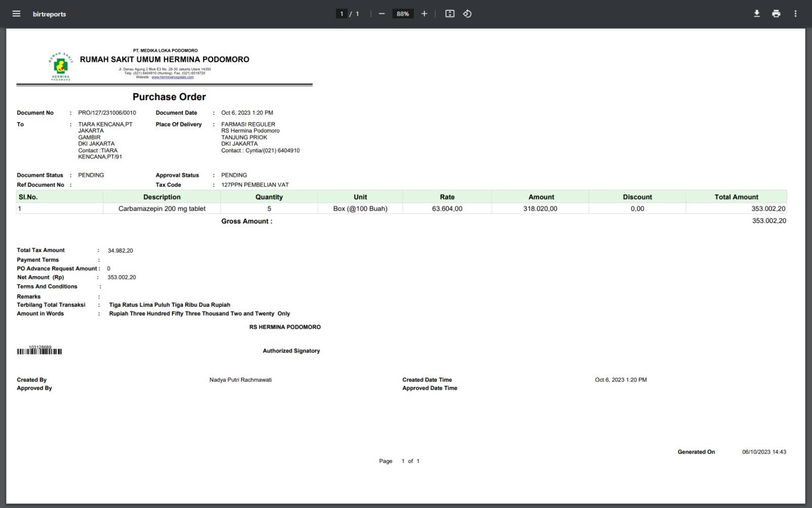
Task: Click the 88% zoom level field
Action: (x=403, y=14)
